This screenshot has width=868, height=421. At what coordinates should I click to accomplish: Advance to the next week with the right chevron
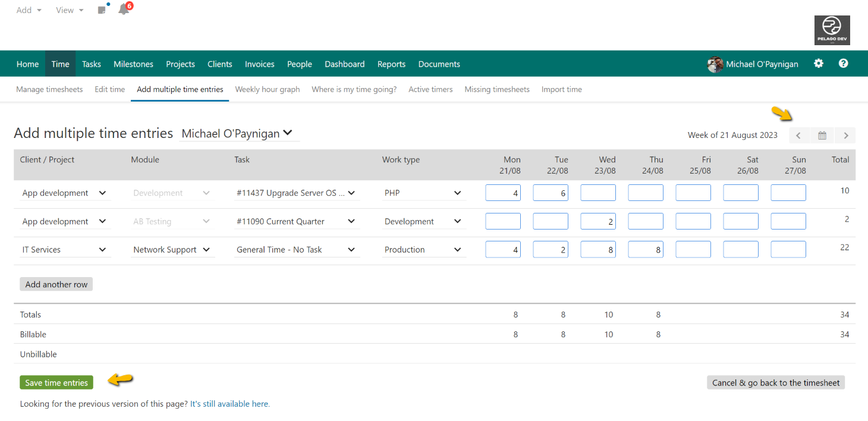point(845,135)
